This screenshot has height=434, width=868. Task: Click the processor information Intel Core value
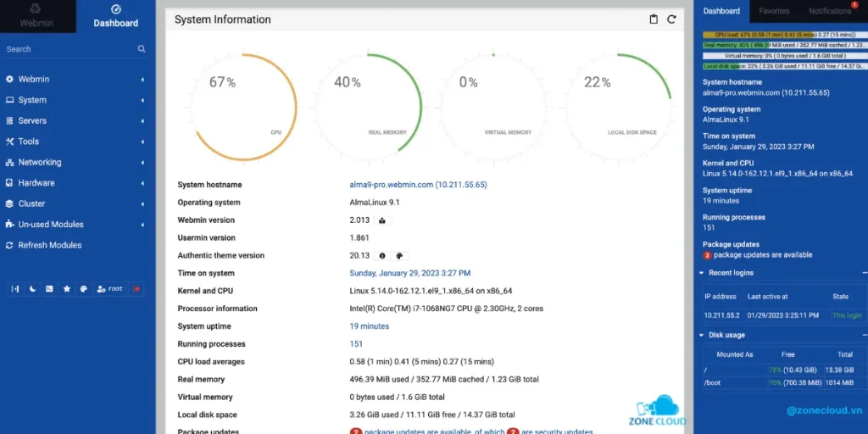(446, 309)
